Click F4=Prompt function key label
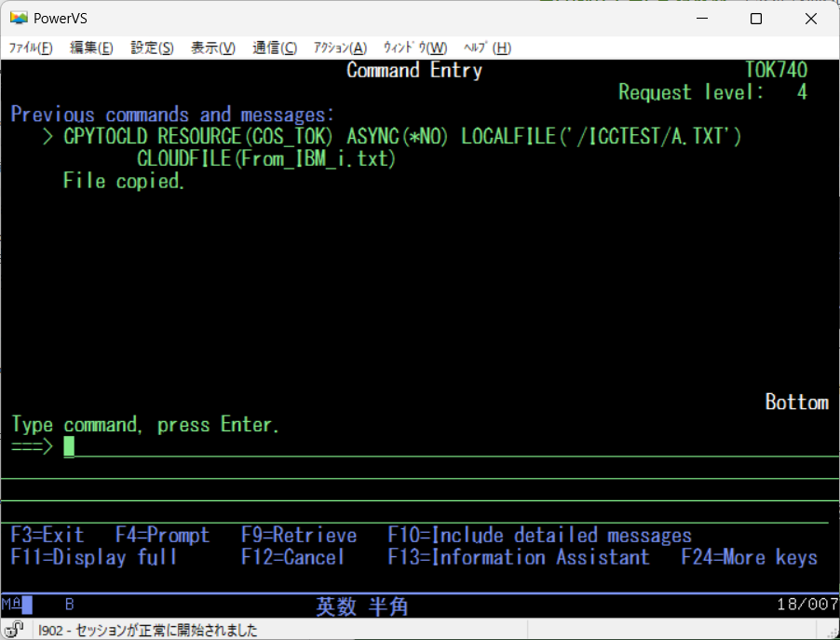 [x=162, y=535]
